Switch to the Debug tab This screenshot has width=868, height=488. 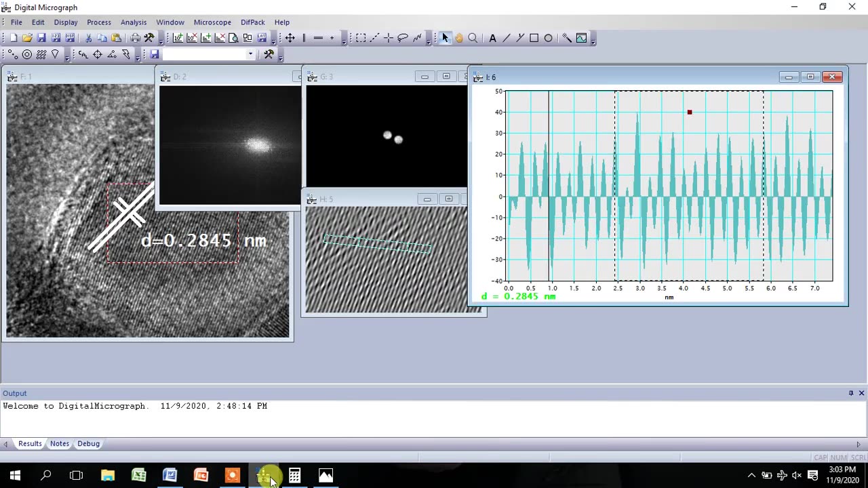[88, 444]
